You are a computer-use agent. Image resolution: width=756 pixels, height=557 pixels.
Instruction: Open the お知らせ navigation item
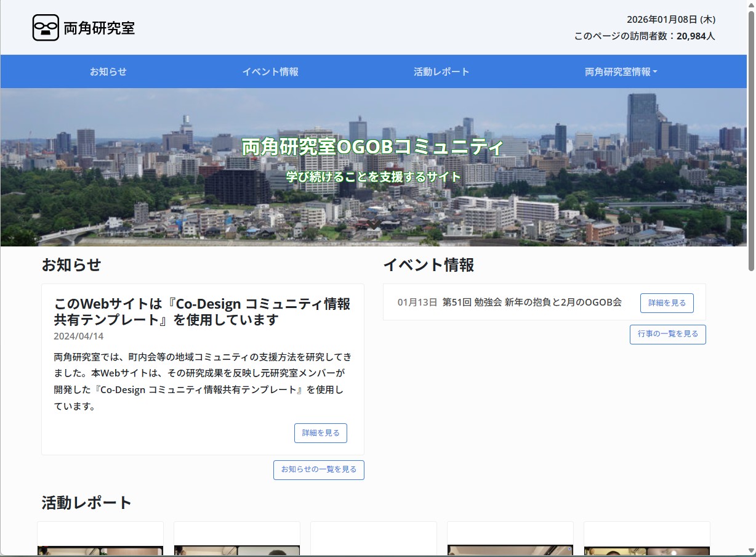[108, 71]
